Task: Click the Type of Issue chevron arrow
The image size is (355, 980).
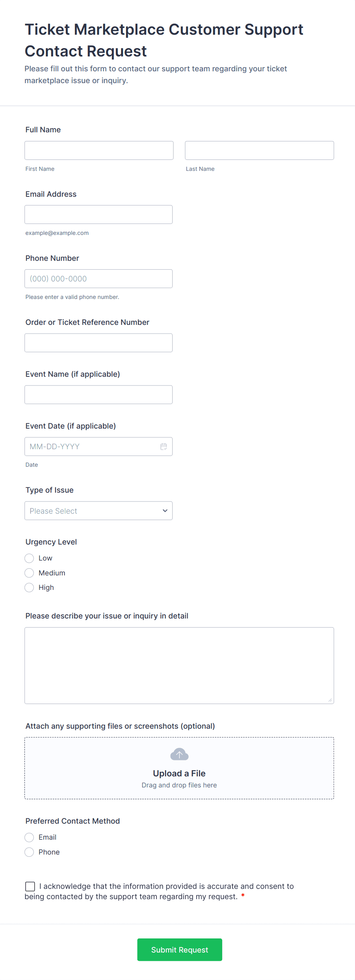Action: (165, 511)
